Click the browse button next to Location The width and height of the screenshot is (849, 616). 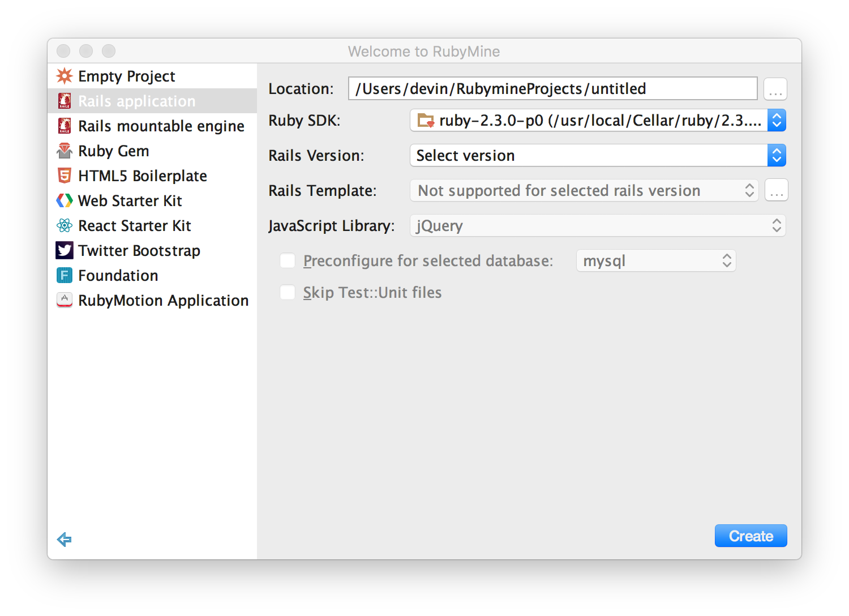pyautogui.click(x=775, y=89)
